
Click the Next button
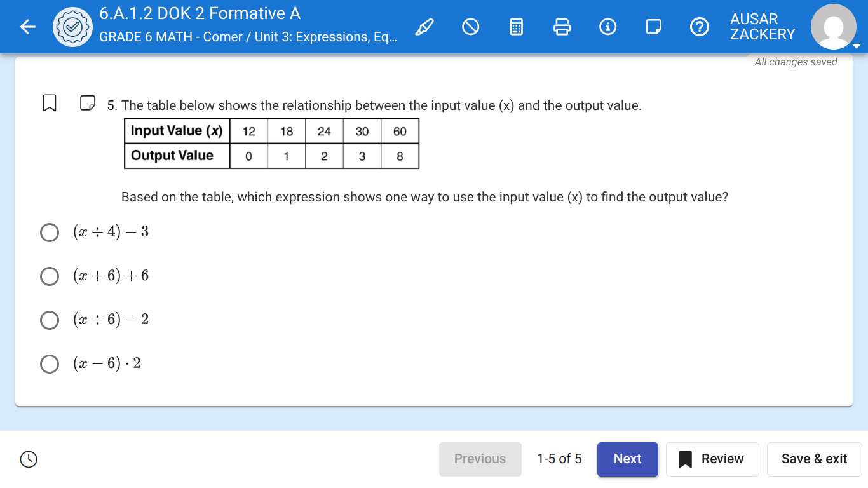click(x=627, y=459)
